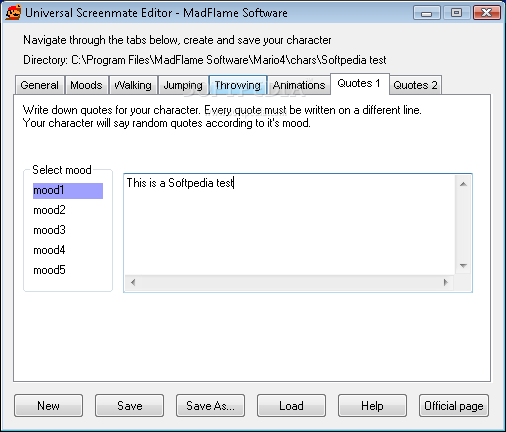Go to the Walking tab
Viewport: 506px width, 432px height.
pyautogui.click(x=133, y=85)
